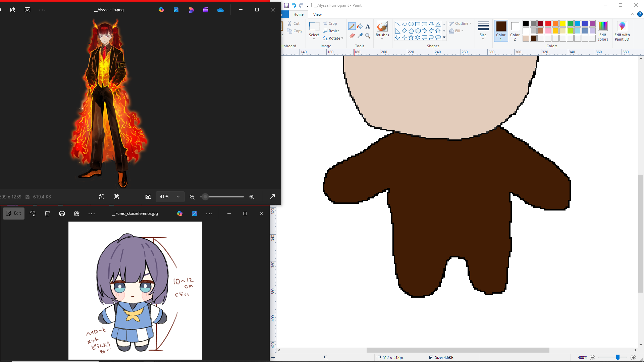Viewport: 644px width, 362px height.
Task: Toggle Color 2 as active color
Action: tap(515, 31)
